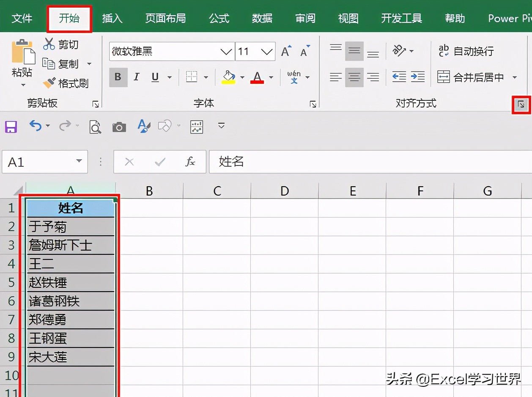Apply the yellow fill color bucket
532x397 pixels.
229,77
